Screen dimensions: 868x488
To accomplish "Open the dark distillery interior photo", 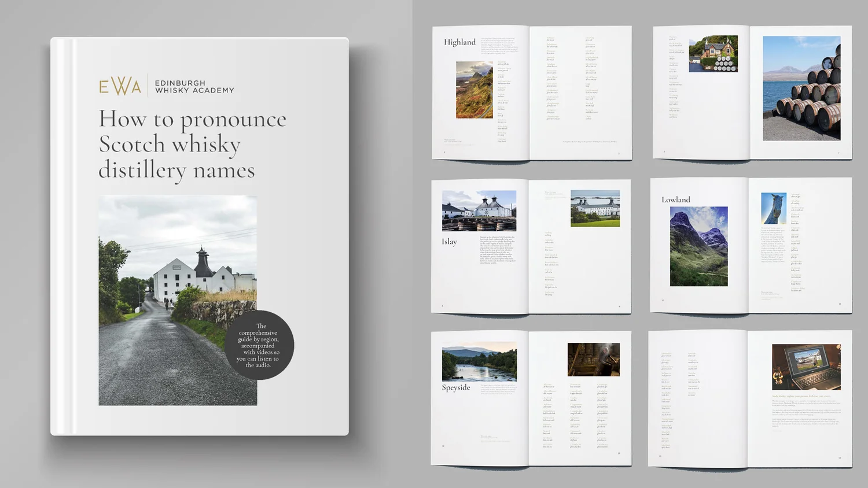I will point(594,360).
